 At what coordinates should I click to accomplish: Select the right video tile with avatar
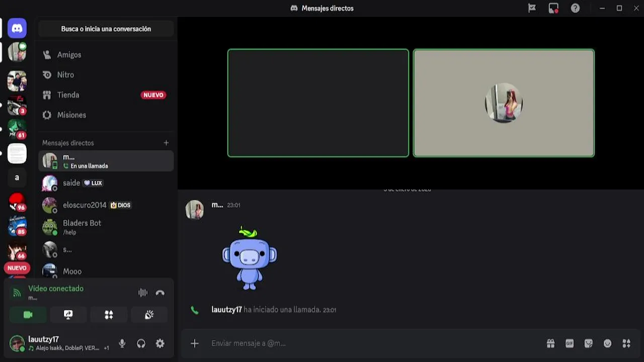[504, 103]
